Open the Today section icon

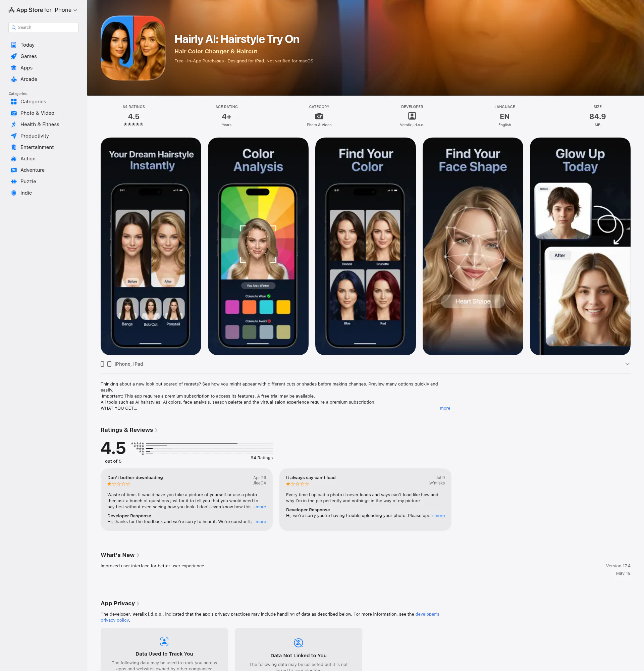(14, 45)
